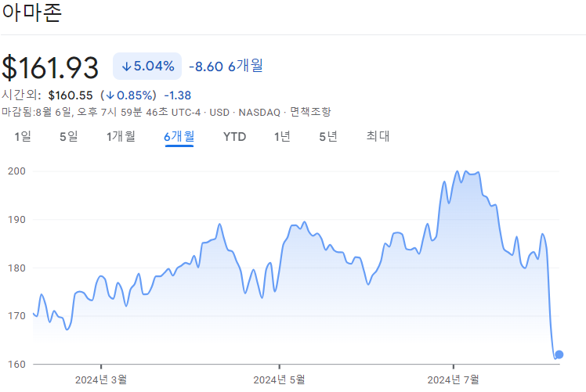Switch to the 1개월 chart range

click(121, 137)
